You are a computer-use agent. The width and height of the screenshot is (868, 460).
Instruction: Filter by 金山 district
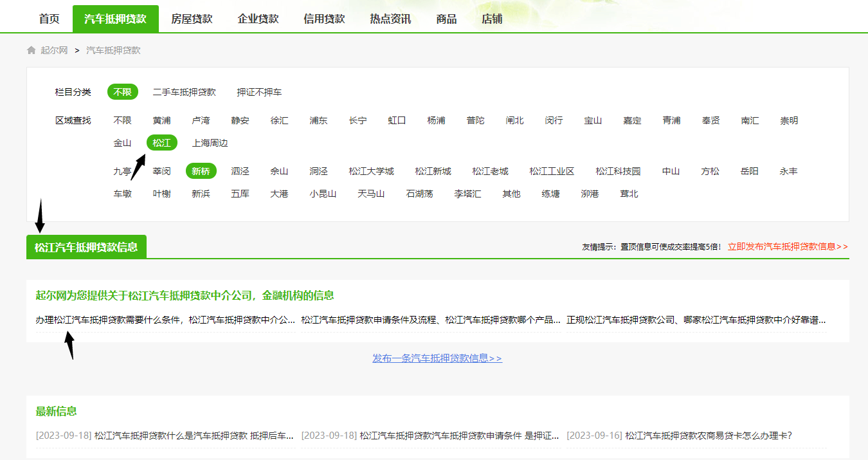pyautogui.click(x=123, y=143)
